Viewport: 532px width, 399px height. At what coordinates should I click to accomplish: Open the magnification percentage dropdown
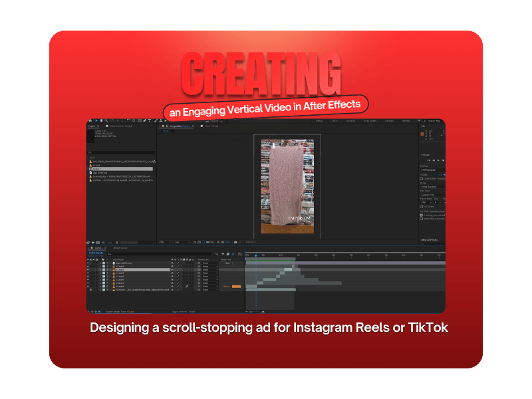tap(166, 241)
